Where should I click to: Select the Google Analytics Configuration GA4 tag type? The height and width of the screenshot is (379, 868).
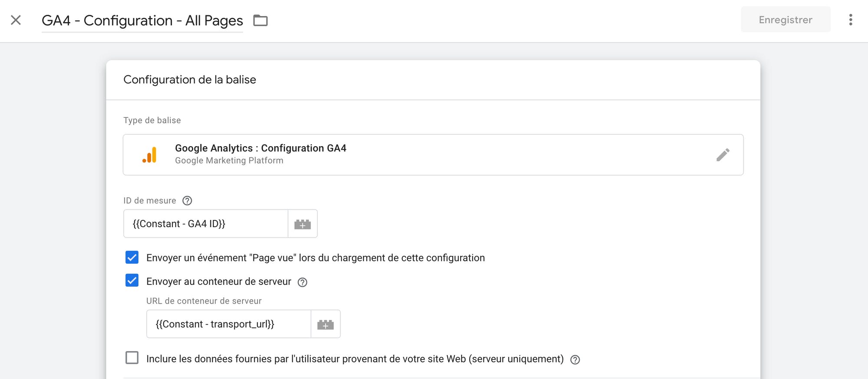(433, 155)
